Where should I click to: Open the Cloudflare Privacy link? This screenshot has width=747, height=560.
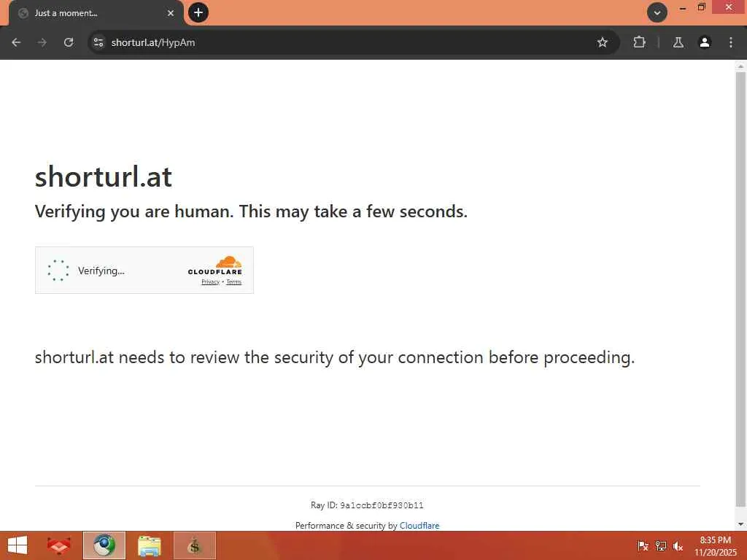(210, 282)
